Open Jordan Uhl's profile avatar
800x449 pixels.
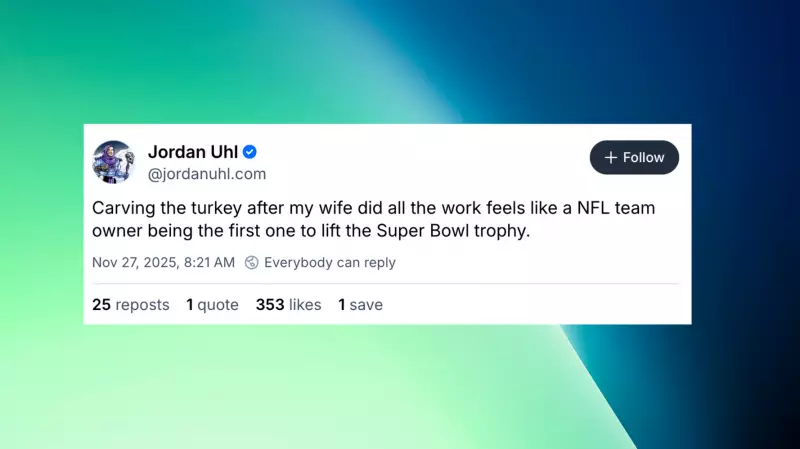point(114,162)
